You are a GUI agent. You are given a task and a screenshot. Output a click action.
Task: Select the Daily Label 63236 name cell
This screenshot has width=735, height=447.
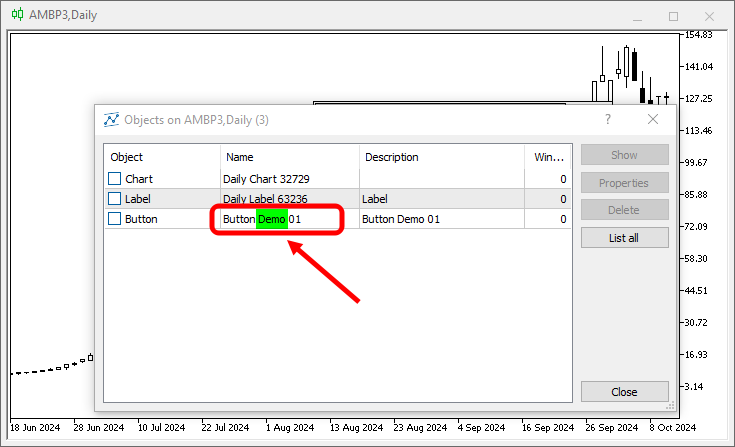290,199
